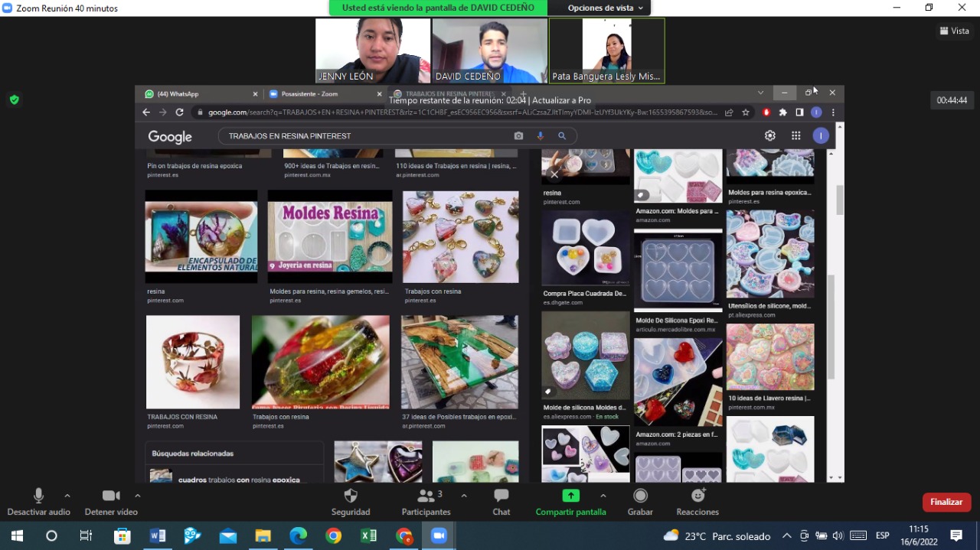980x550 pixels.
Task: Switch to the WhatsApp browser tab
Action: click(x=199, y=94)
